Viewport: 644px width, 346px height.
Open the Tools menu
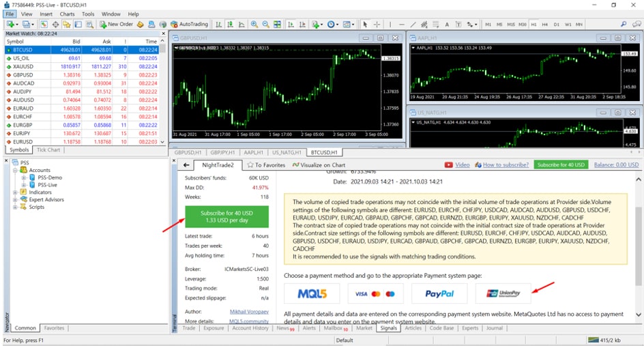[88, 14]
